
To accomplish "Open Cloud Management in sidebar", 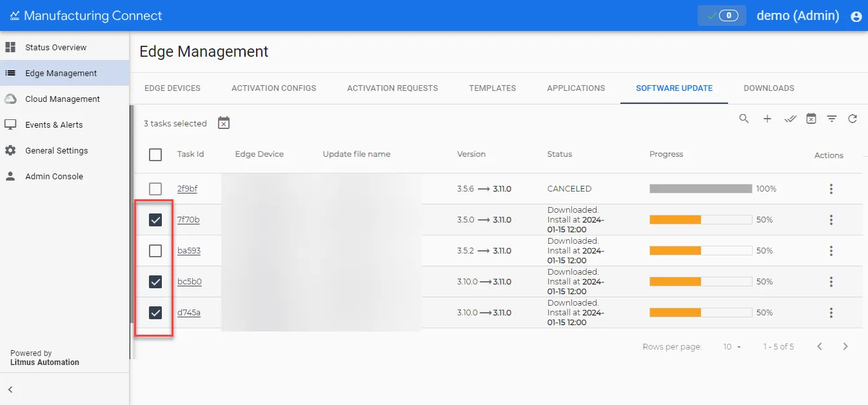I will 64,99.
